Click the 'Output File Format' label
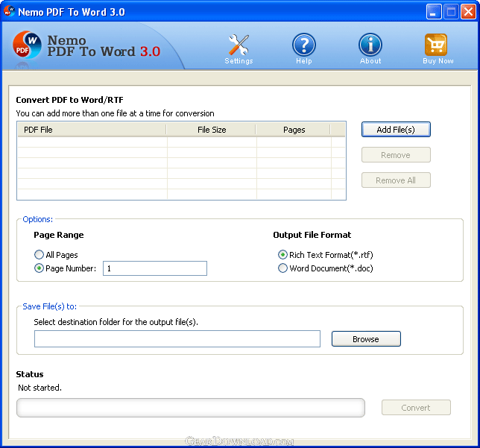Screen dimensions: 480x448 312,235
